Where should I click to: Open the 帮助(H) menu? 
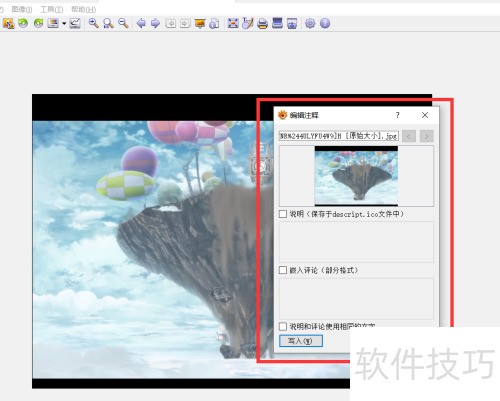[84, 9]
